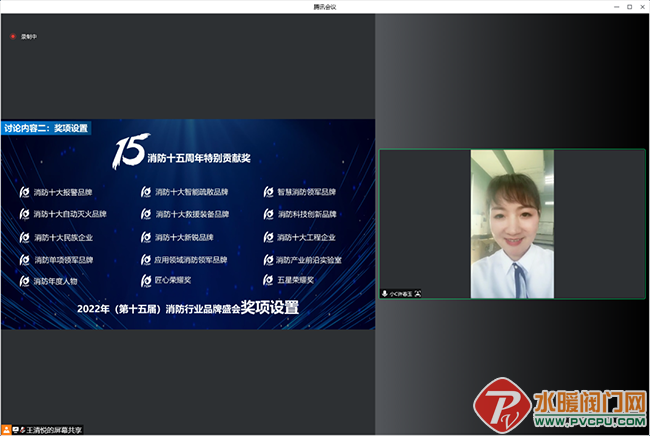Click the participant name label in the video tile
The height and width of the screenshot is (436, 650).
400,294
